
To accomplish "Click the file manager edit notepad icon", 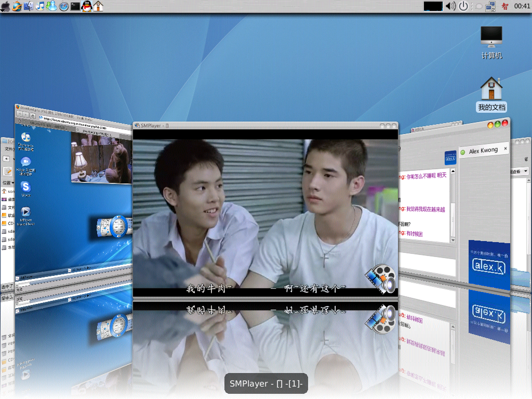I will 7,171.
